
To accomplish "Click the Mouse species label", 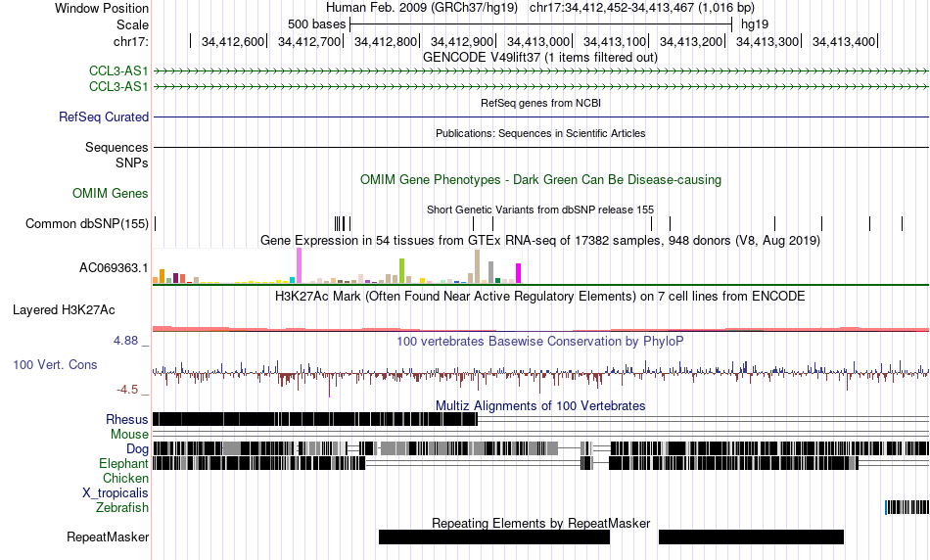I will (x=130, y=435).
